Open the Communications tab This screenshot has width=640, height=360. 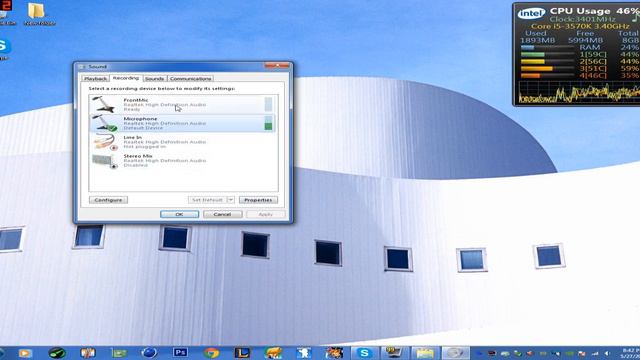pyautogui.click(x=190, y=78)
